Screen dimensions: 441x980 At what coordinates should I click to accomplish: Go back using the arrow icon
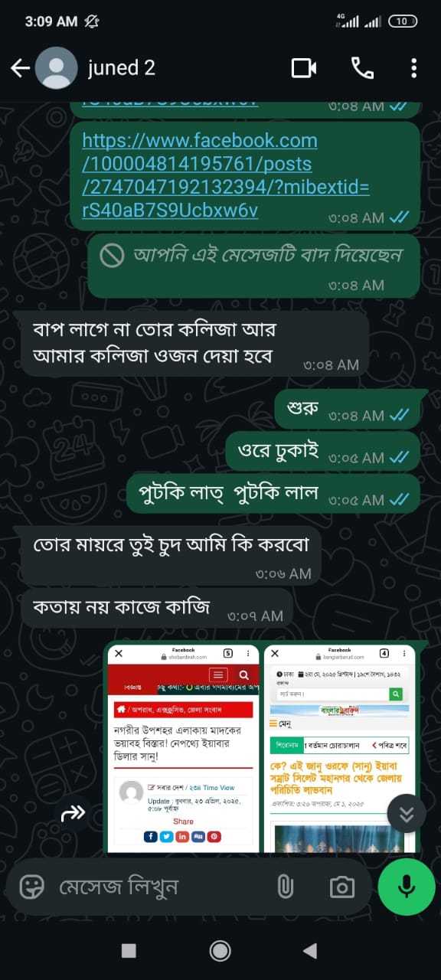[x=20, y=68]
